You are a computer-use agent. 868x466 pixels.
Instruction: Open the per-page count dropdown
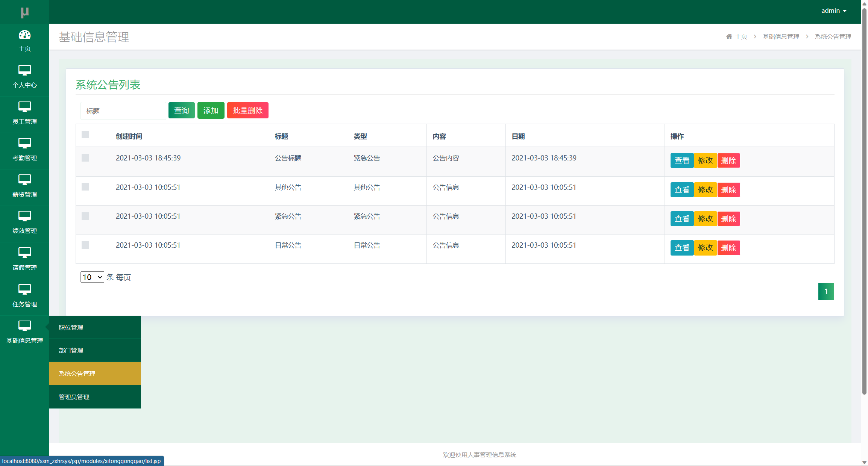(x=92, y=277)
